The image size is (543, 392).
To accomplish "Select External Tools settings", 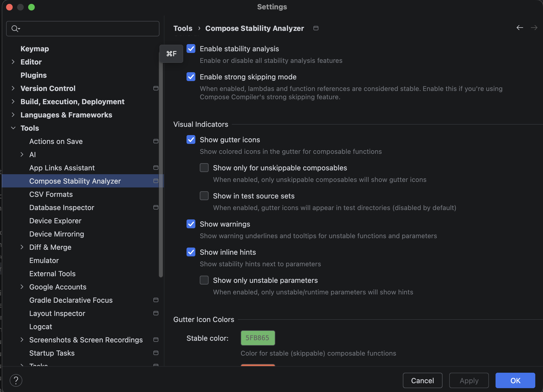I will point(52,274).
